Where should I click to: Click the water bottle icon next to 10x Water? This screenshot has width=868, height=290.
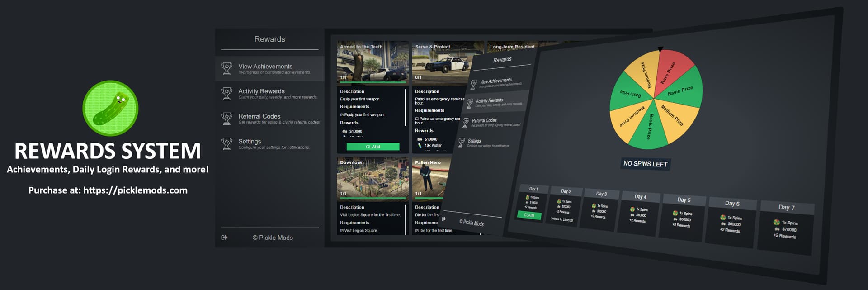(420, 146)
